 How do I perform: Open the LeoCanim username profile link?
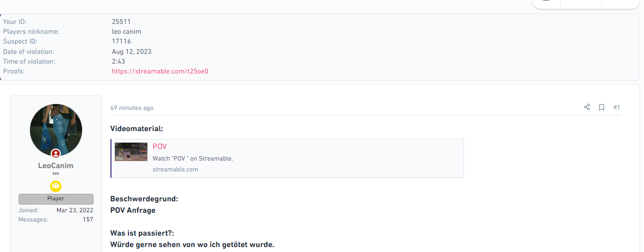[56, 165]
